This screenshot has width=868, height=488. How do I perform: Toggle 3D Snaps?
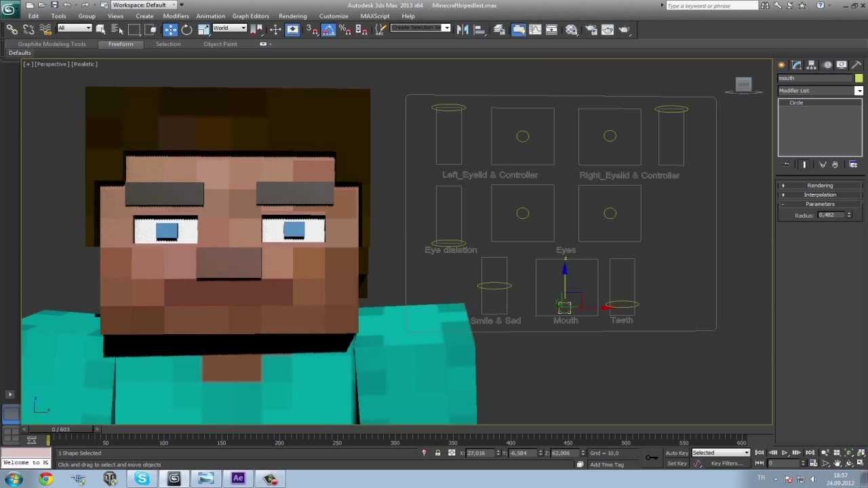pos(311,29)
